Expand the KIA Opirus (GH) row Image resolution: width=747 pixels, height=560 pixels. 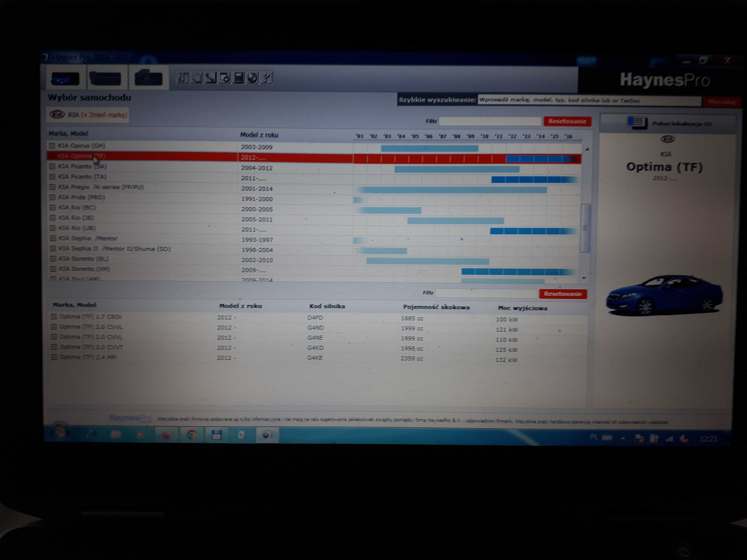tap(52, 146)
